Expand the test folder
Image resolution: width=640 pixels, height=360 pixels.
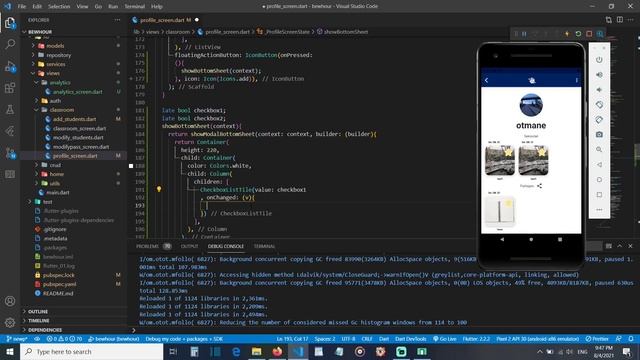tap(30, 202)
